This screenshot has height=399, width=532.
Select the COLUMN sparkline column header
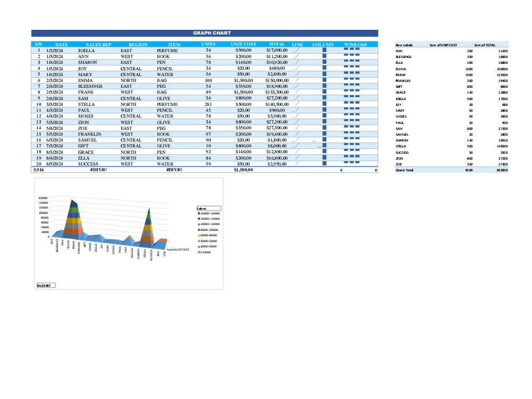pos(323,45)
